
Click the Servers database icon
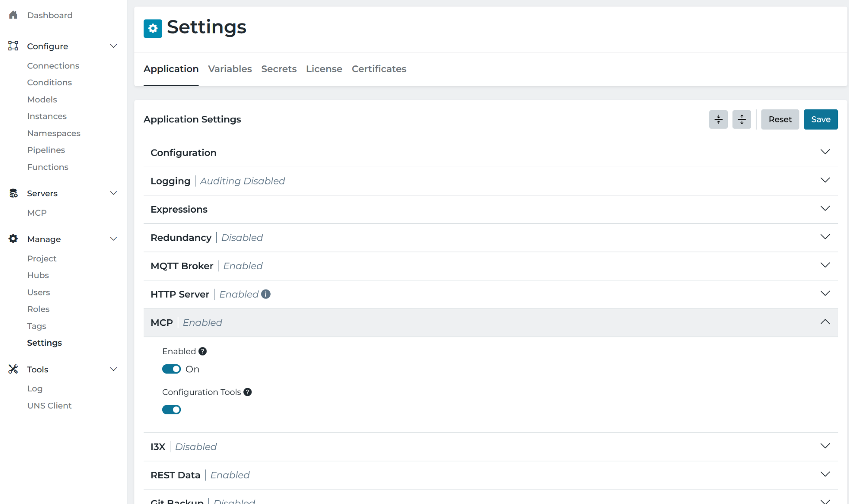13,193
